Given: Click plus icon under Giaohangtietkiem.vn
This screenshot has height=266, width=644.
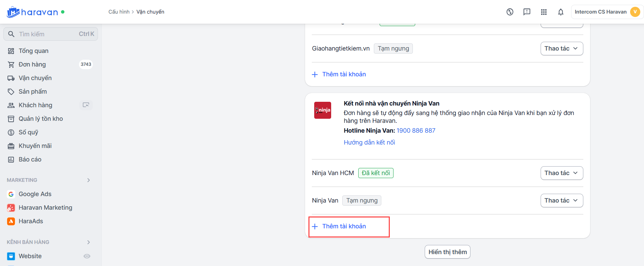Looking at the screenshot, I should point(315,74).
